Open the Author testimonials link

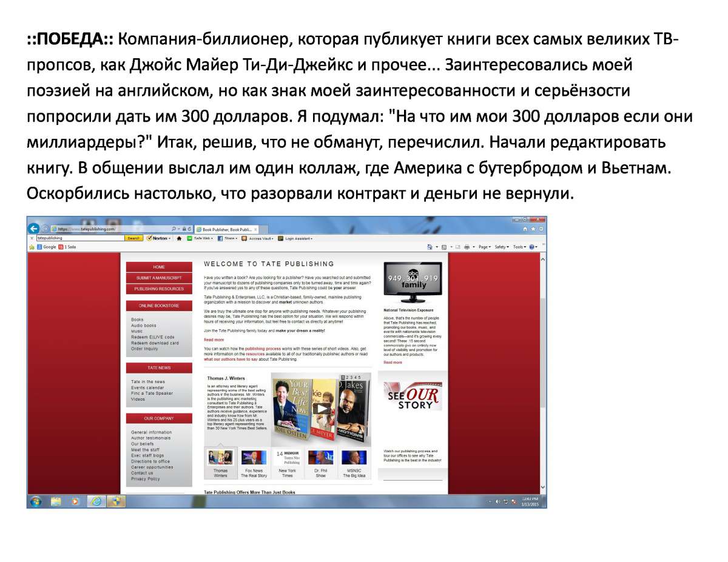[x=150, y=438]
